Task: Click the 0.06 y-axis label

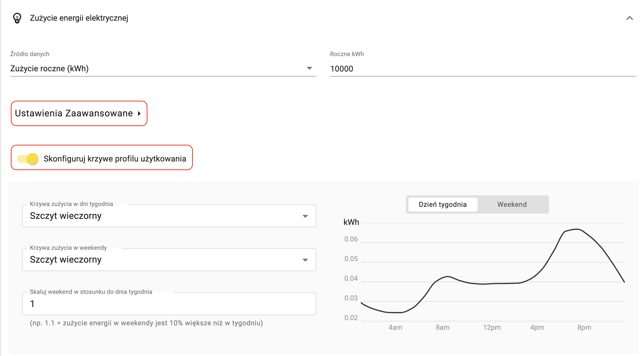Action: point(351,239)
